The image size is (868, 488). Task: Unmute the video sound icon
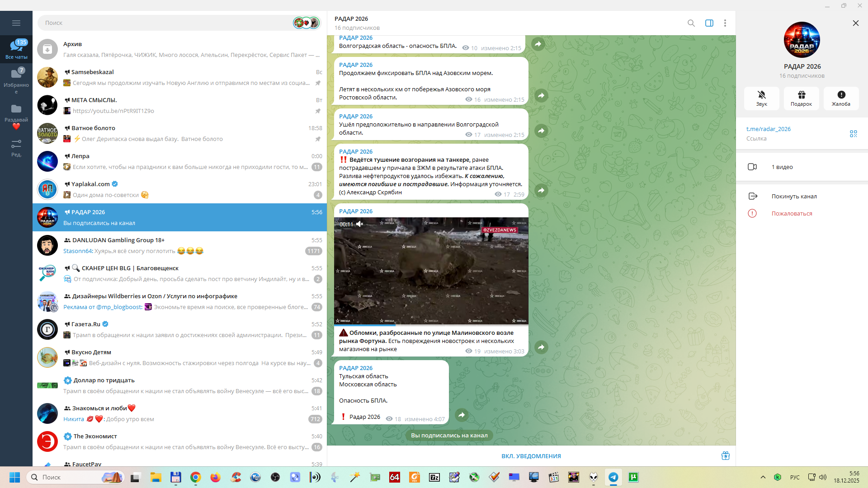[360, 224]
